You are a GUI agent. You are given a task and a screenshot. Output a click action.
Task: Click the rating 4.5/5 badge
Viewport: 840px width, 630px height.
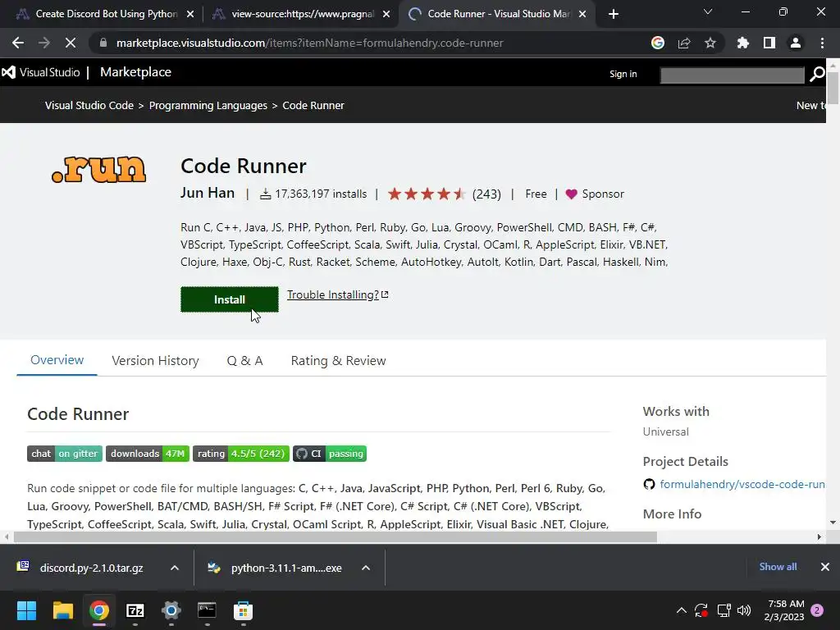pyautogui.click(x=241, y=454)
